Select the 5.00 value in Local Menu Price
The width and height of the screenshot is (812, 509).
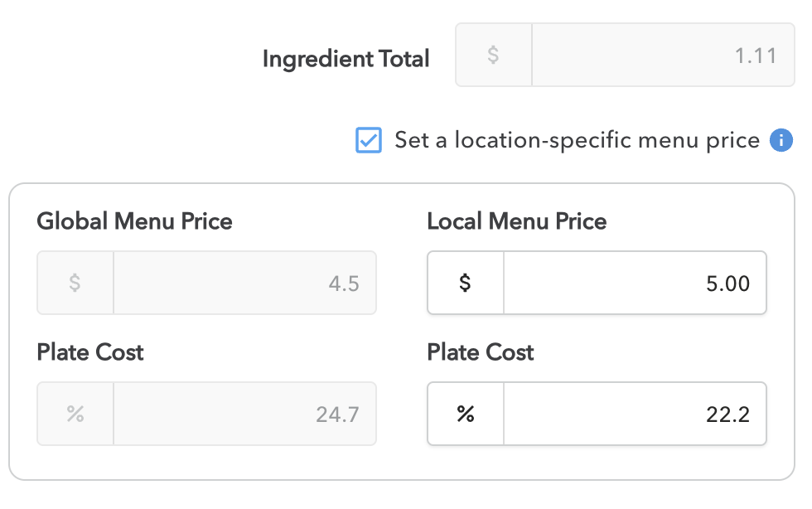pos(727,284)
